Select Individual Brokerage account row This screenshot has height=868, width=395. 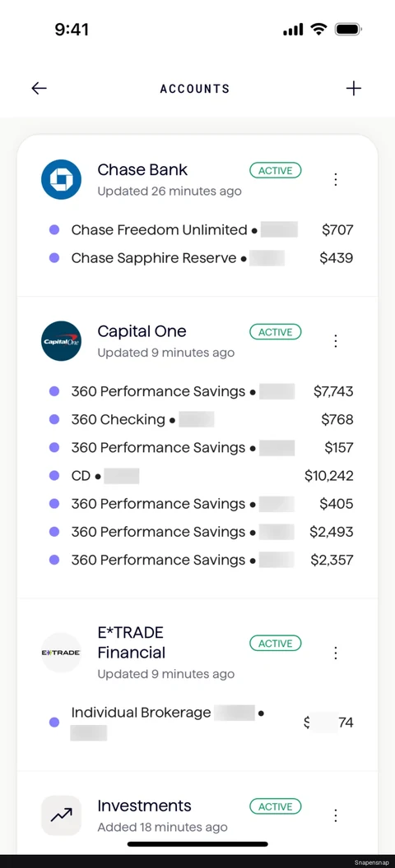201,723
